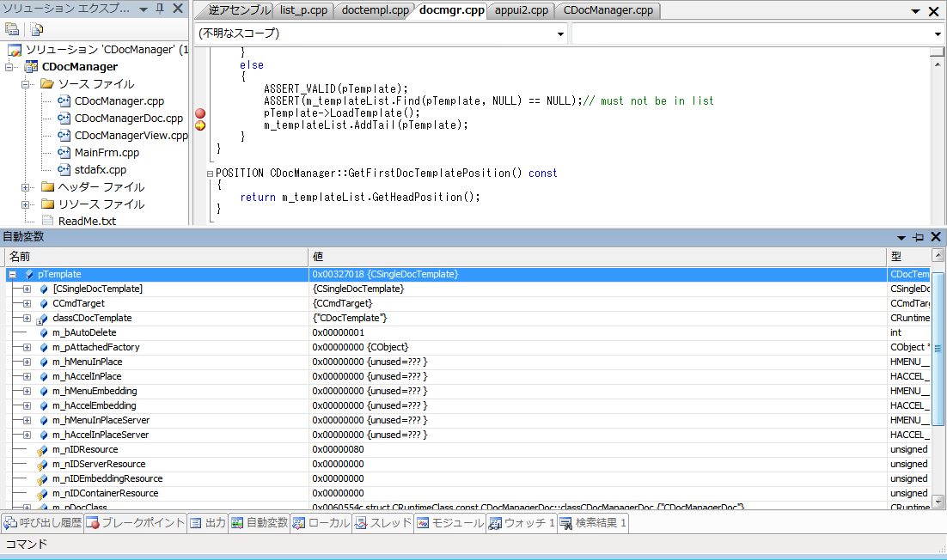Close the Autos (自動変数) panel
The height and width of the screenshot is (560, 947).
click(936, 237)
